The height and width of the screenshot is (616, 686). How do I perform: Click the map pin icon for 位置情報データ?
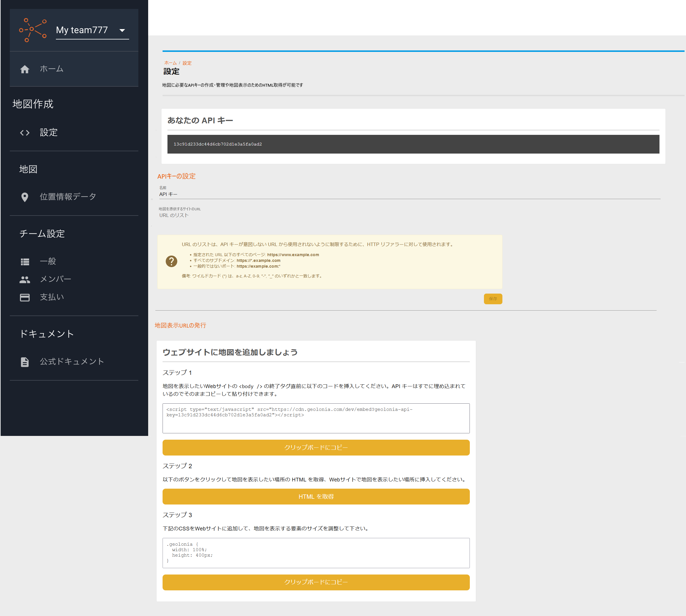click(x=25, y=197)
